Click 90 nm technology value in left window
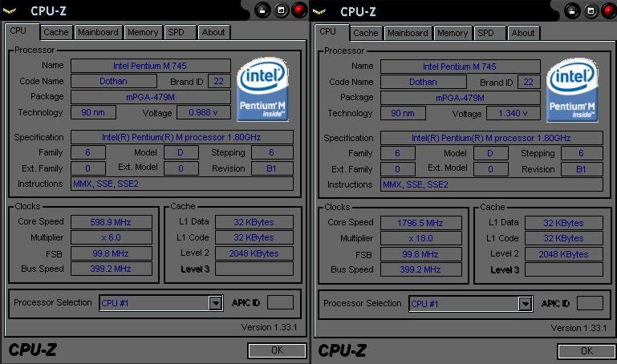617x364 pixels. pos(93,112)
